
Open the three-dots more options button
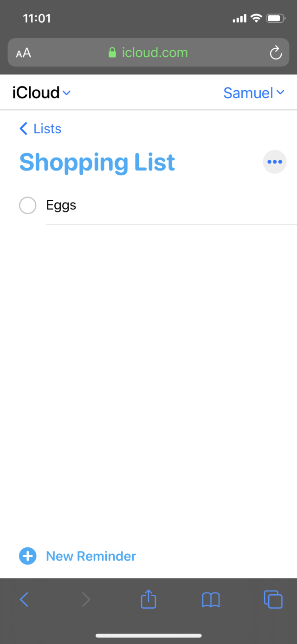275,162
